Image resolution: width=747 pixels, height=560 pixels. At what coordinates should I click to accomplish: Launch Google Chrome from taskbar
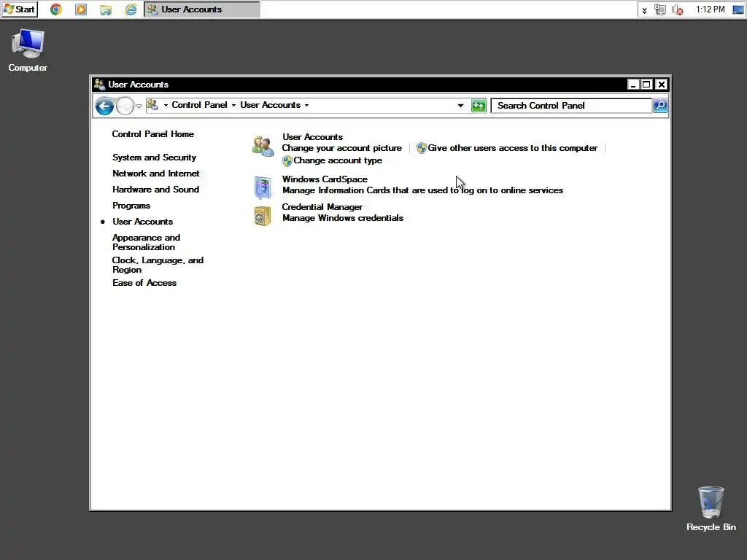coord(56,9)
